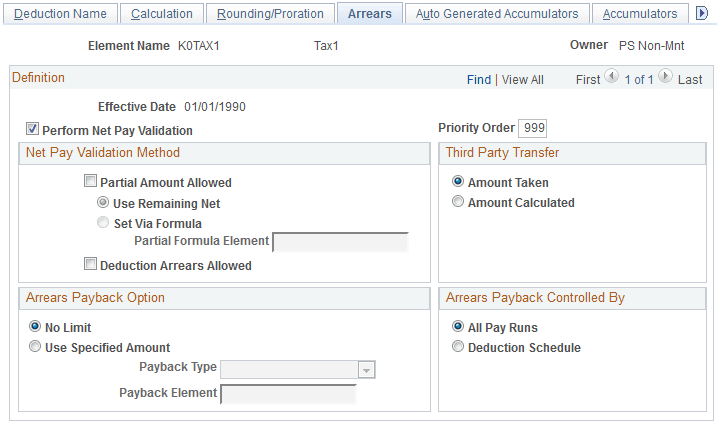Switch to the Calculation tab

(x=162, y=13)
